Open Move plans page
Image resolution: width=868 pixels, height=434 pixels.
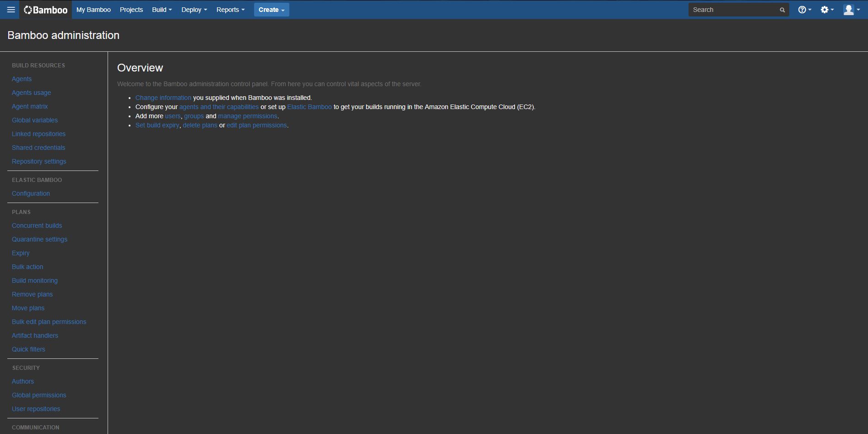point(28,308)
